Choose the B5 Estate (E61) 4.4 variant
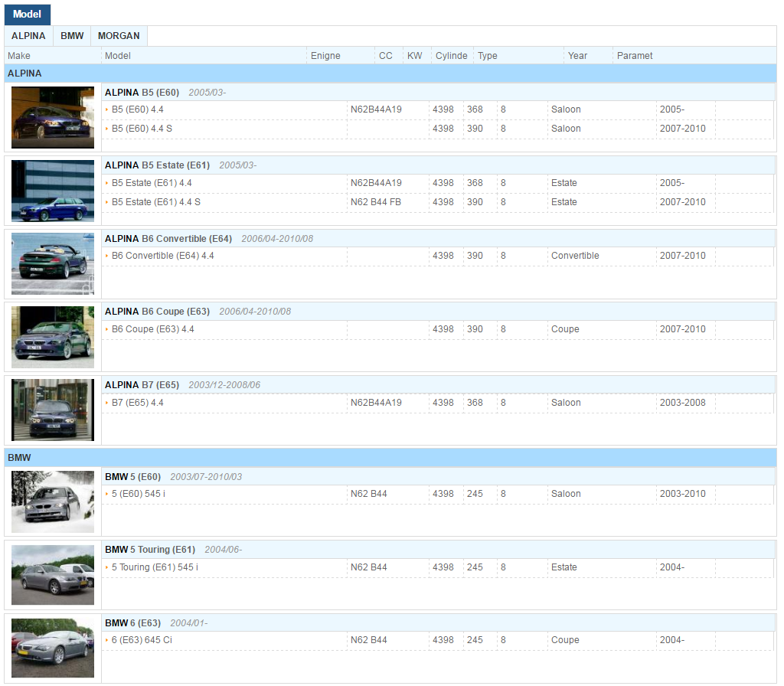The height and width of the screenshot is (686, 784). tap(152, 183)
